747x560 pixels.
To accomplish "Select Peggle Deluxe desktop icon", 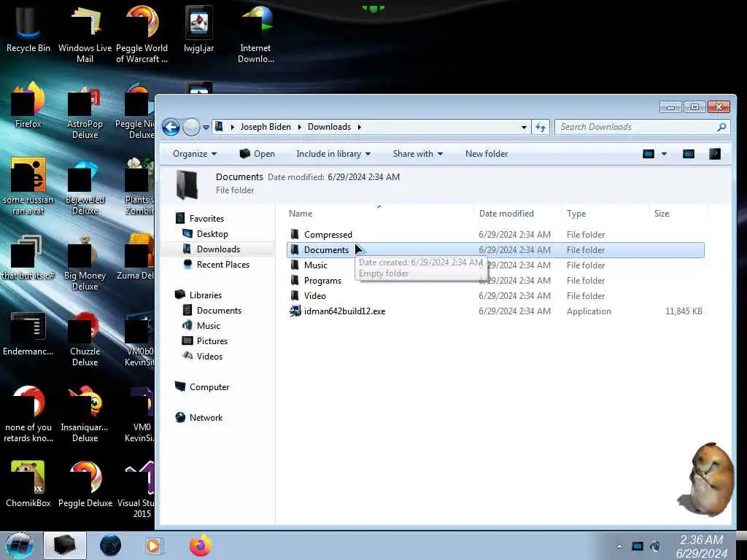I will (85, 484).
